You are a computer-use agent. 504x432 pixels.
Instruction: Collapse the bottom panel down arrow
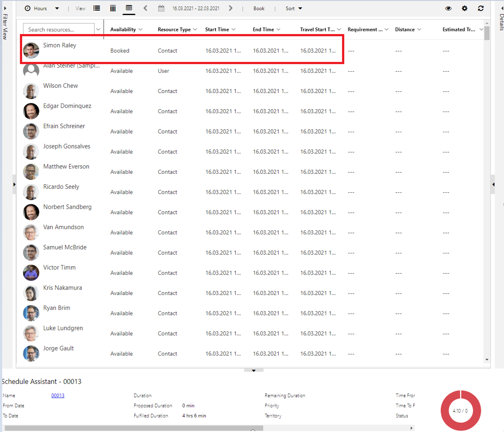coord(254,371)
